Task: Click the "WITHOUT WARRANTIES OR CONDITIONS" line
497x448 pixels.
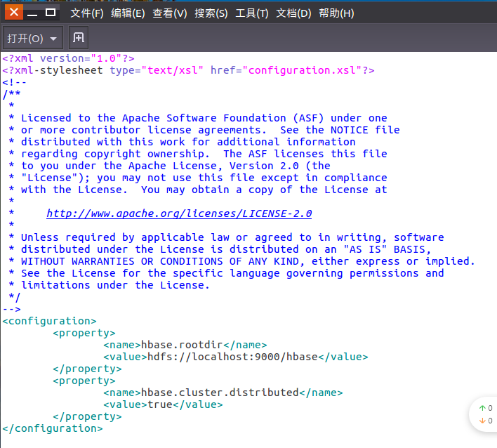Action: tap(242, 261)
